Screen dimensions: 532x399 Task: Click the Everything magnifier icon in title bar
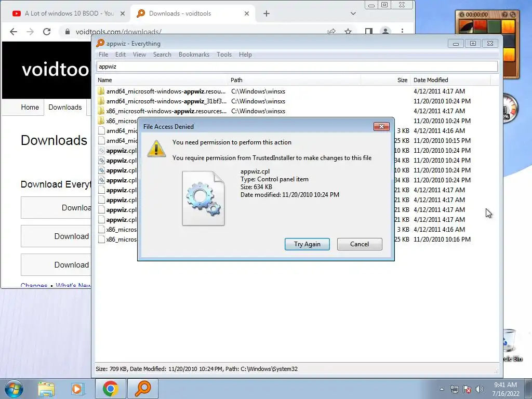click(100, 43)
